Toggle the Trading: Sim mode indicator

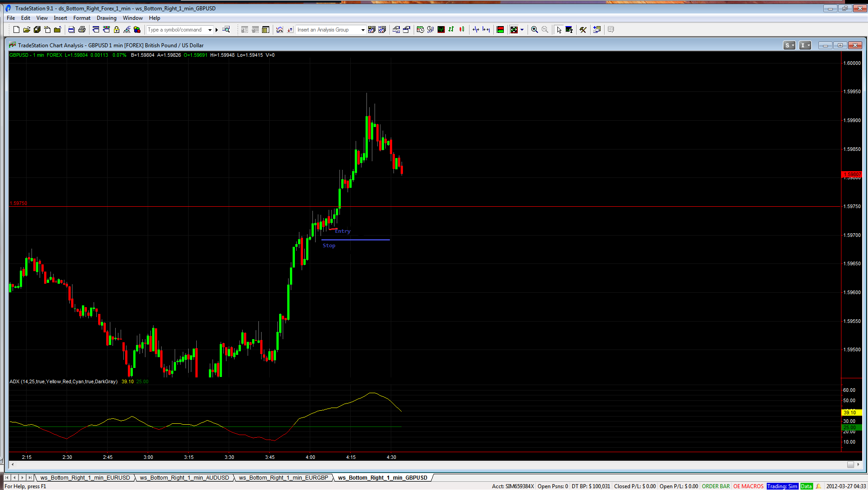(x=782, y=486)
